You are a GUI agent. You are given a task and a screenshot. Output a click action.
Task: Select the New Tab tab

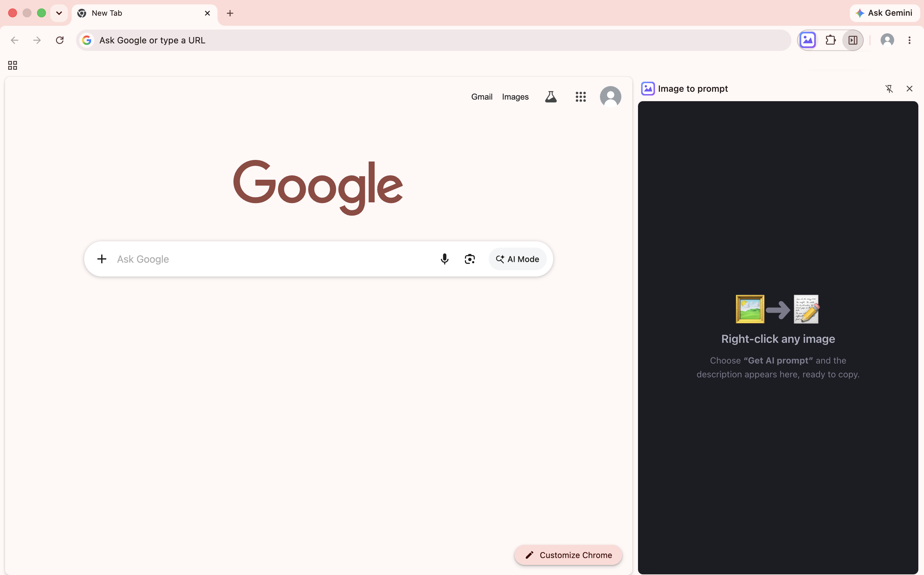pos(145,13)
